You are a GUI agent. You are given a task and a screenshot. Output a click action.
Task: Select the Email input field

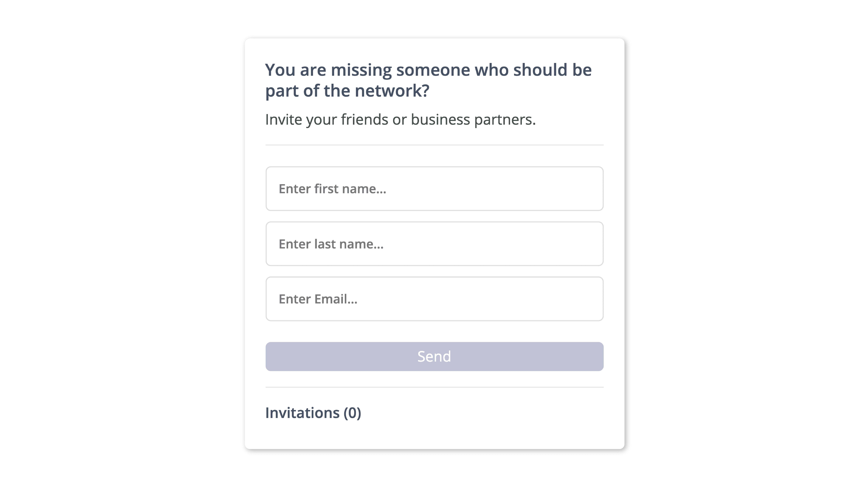[434, 299]
